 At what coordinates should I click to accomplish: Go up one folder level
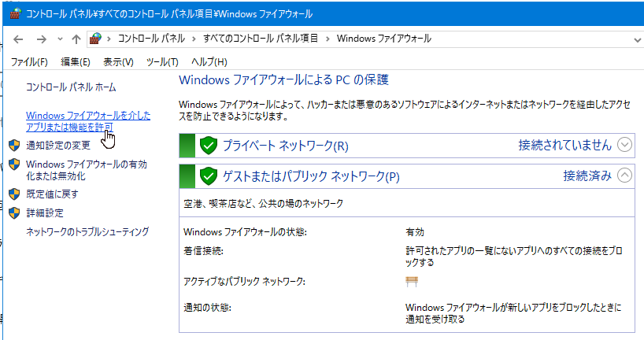point(76,39)
